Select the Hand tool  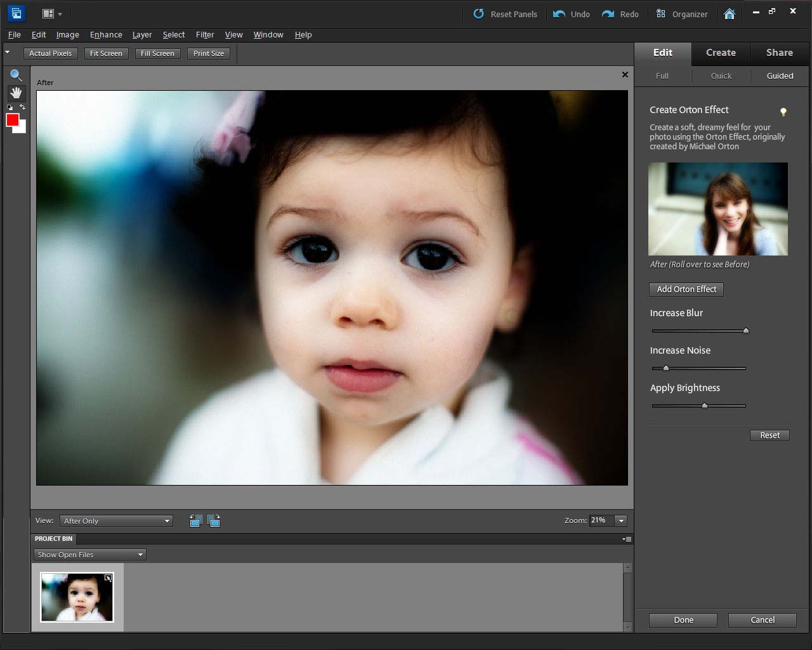[x=16, y=93]
